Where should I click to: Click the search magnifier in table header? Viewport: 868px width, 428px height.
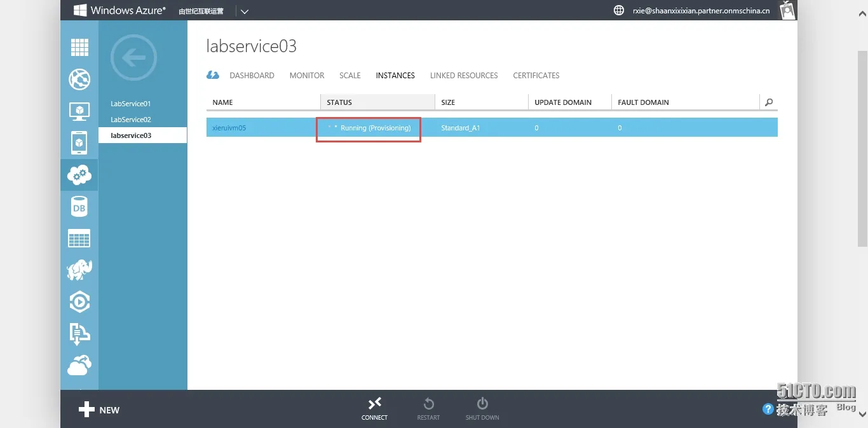point(769,102)
